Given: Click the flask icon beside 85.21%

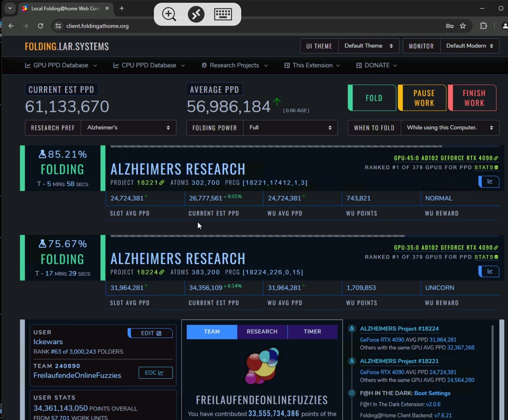Looking at the screenshot, I should pyautogui.click(x=42, y=154).
